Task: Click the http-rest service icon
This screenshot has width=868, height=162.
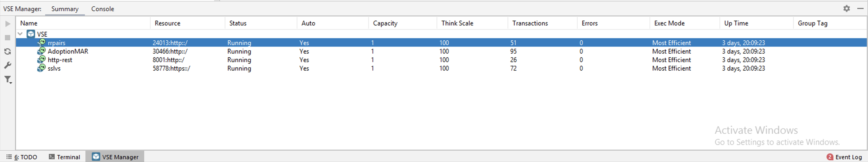Action: (x=41, y=59)
